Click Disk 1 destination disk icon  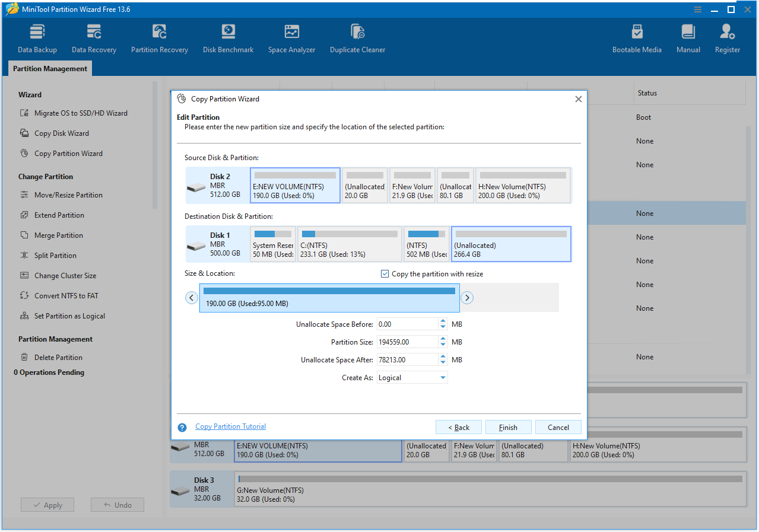(196, 247)
